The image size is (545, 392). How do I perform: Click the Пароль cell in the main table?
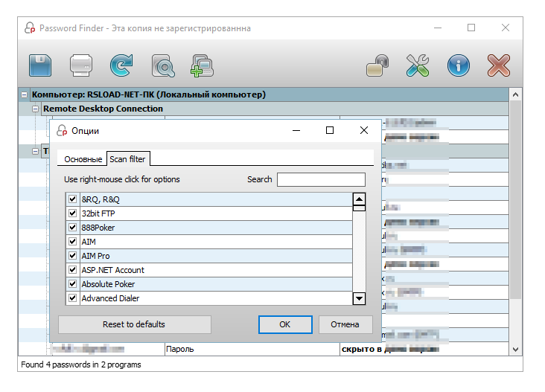point(252,349)
